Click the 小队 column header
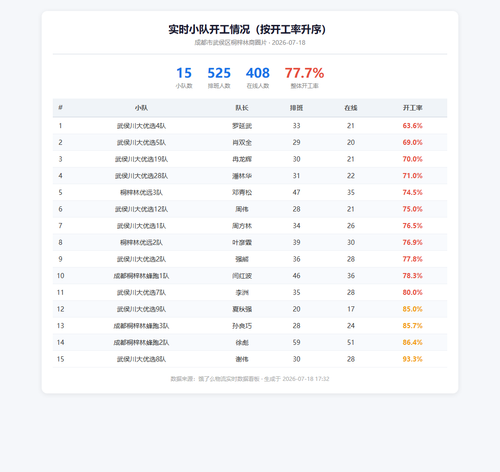Image resolution: width=500 pixels, height=472 pixels. 141,108
